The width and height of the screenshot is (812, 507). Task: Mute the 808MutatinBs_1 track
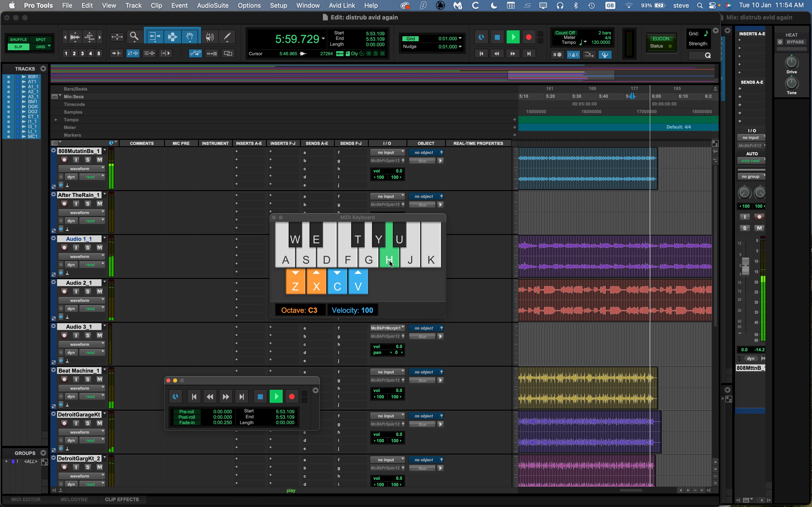(100, 160)
